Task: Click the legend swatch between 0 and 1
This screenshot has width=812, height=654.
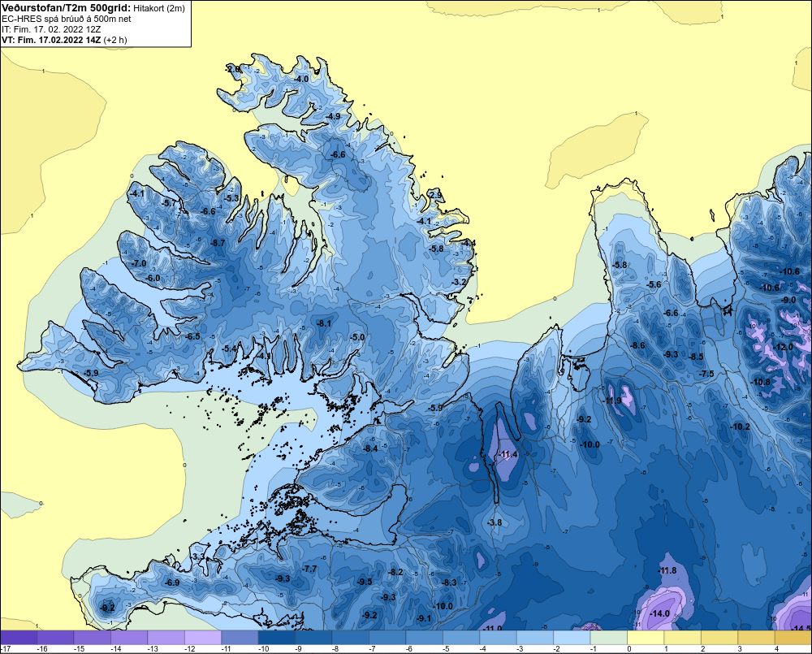Action: point(646,638)
